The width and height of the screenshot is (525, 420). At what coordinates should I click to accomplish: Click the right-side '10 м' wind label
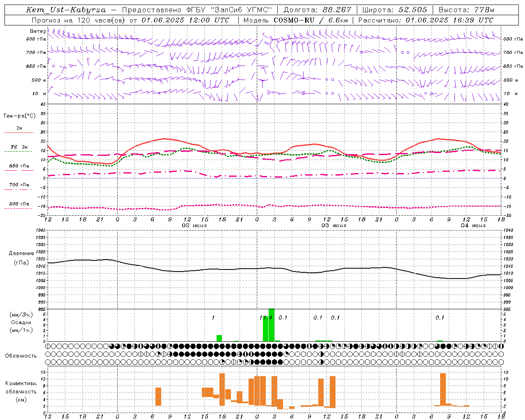pos(510,94)
